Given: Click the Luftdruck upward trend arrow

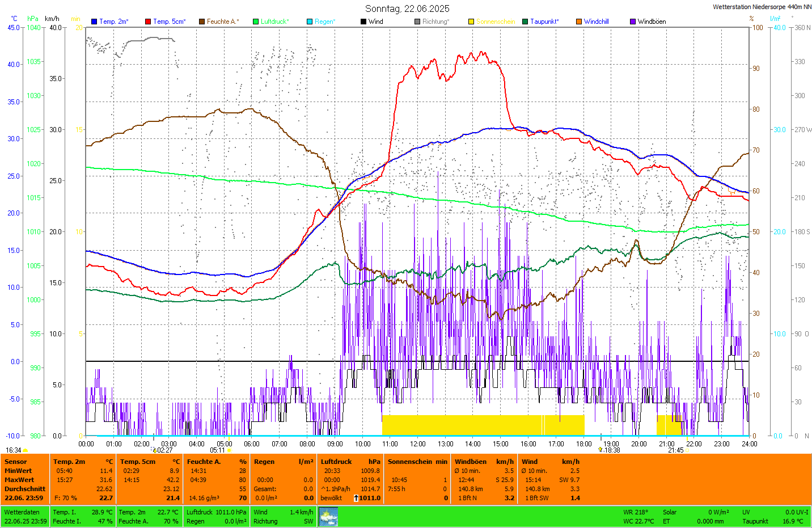Looking at the screenshot, I should 356,498.
